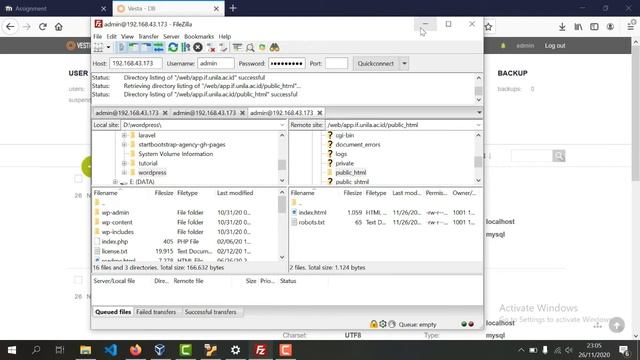Reconnect to the last server
Image resolution: width=640 pixels, height=360 pixels.
coord(223,48)
